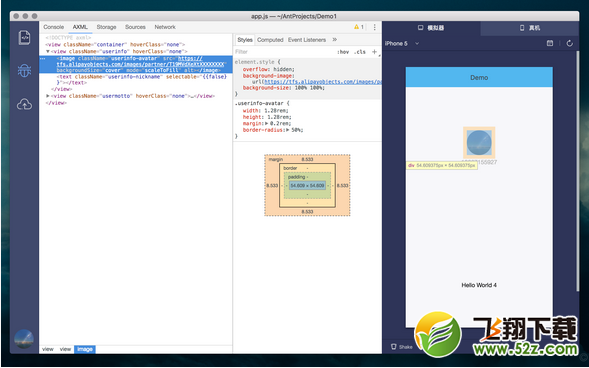Refresh the simulator with the reload icon

pos(569,44)
